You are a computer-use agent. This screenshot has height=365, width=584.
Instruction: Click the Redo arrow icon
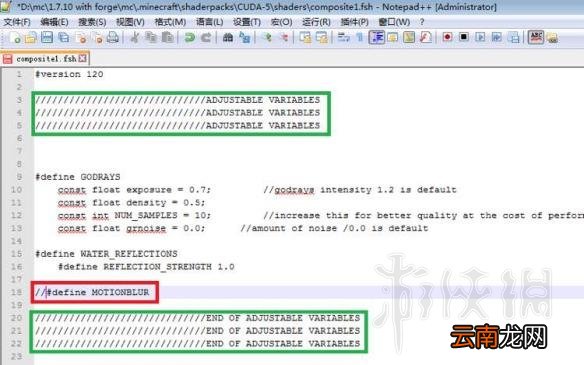206,37
